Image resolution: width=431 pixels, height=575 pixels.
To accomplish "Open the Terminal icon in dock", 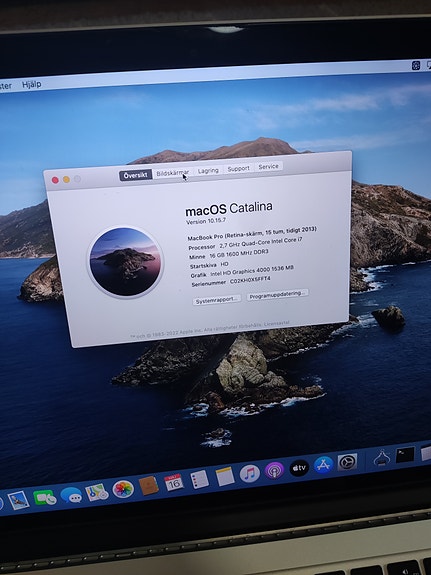I will click(405, 455).
